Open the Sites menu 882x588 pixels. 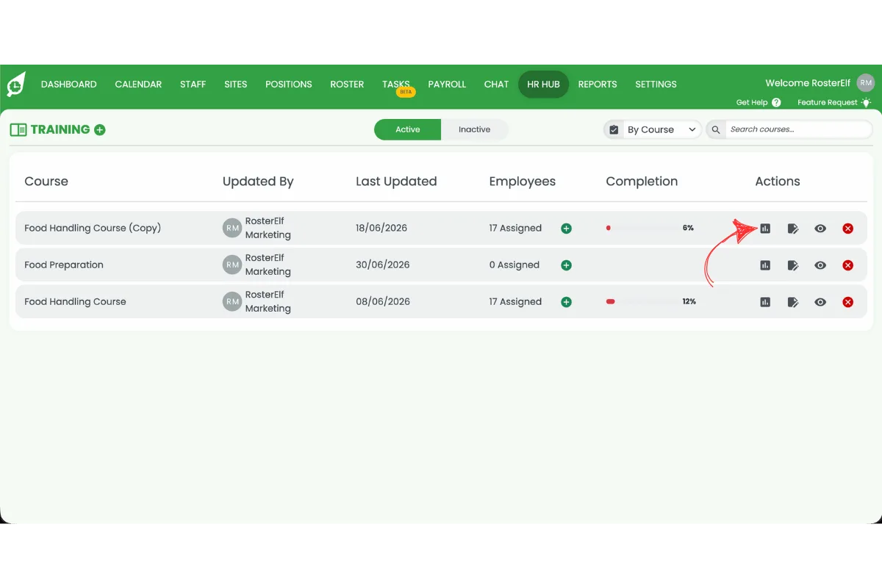point(236,85)
